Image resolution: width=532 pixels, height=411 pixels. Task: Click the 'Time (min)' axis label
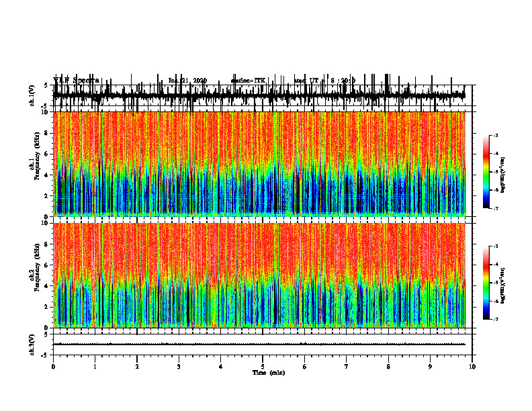[269, 372]
